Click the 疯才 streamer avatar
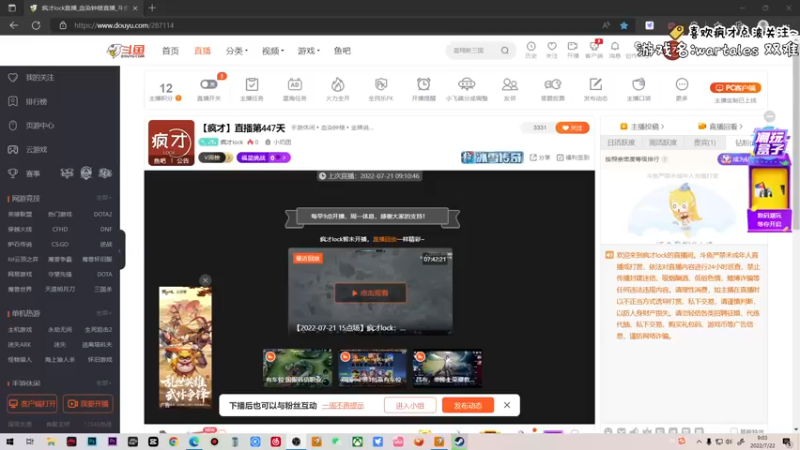 coord(171,143)
